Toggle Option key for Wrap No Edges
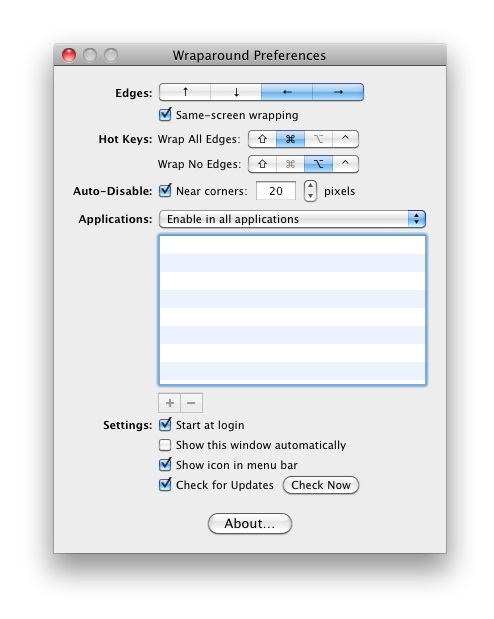Viewport: 494px width, 619px height. [x=318, y=164]
